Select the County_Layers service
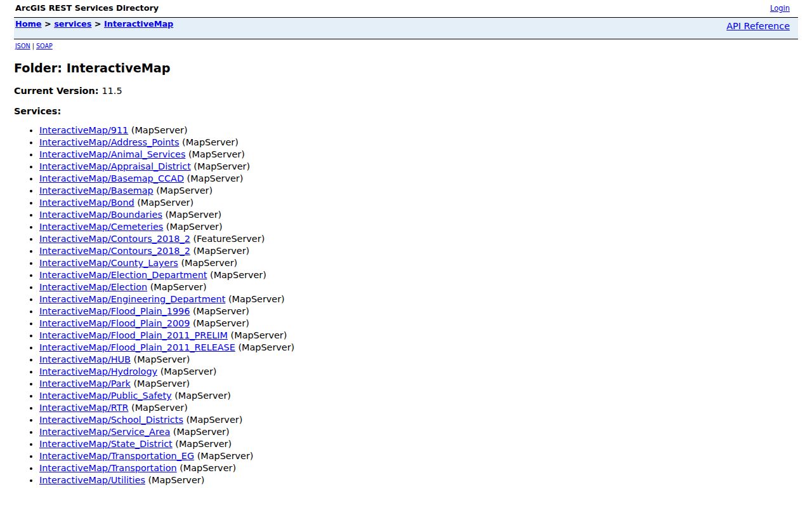The height and width of the screenshot is (508, 812). click(108, 263)
